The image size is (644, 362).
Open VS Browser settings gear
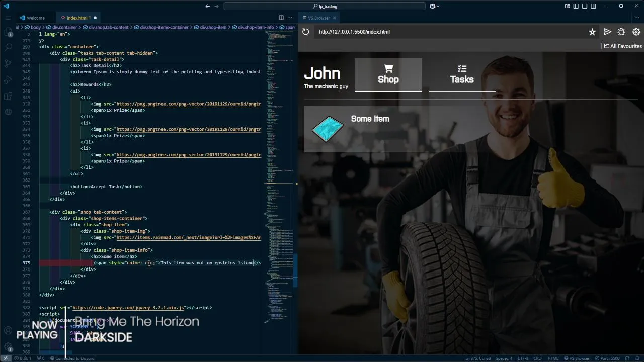click(x=636, y=32)
